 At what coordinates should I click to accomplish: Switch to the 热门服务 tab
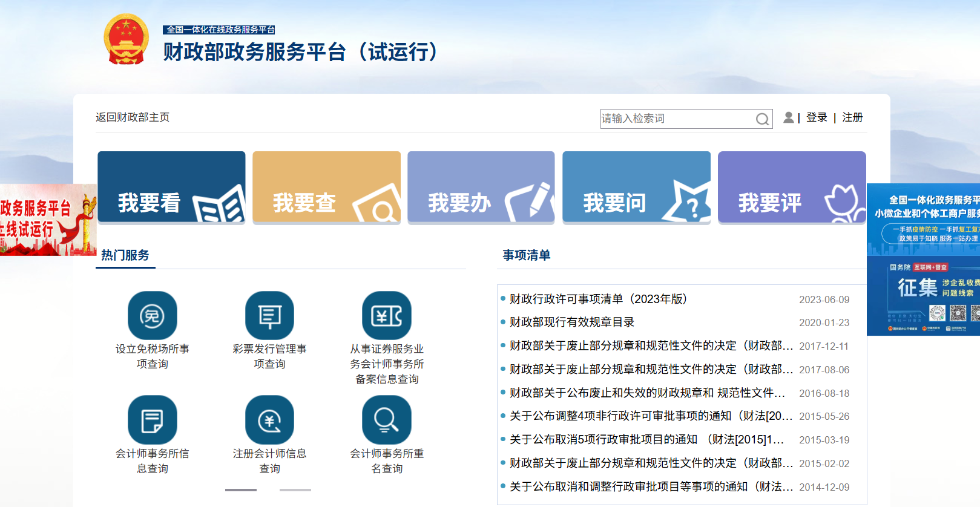[x=125, y=255]
